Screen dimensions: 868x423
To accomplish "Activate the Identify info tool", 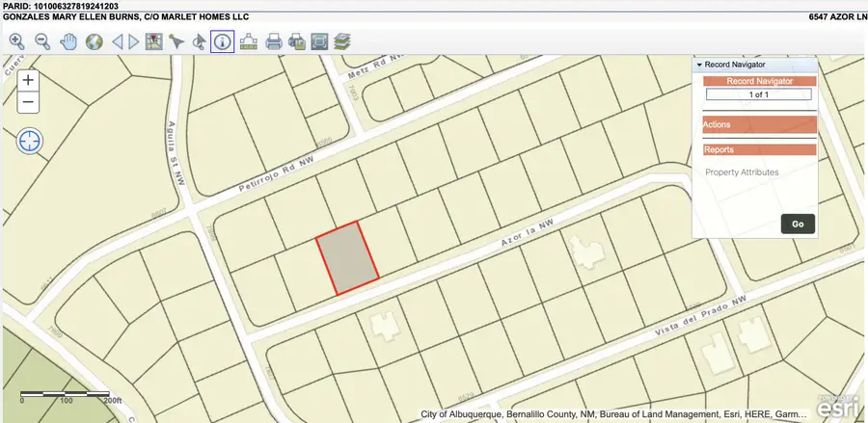I will tap(222, 40).
